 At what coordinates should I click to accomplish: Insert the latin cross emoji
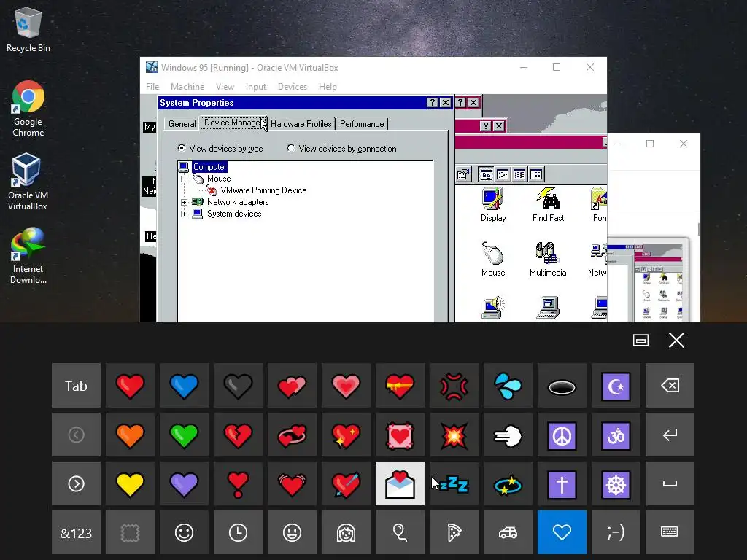click(x=562, y=484)
